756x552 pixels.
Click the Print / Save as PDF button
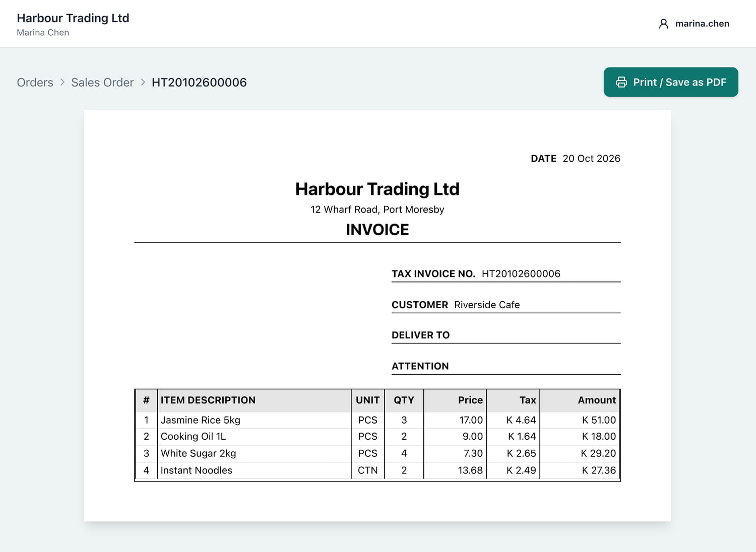[671, 82]
